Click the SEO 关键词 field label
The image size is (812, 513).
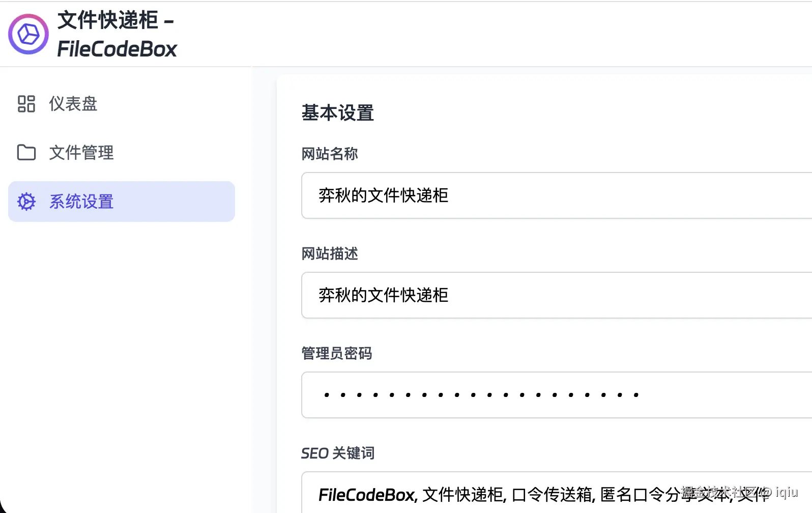(x=338, y=453)
